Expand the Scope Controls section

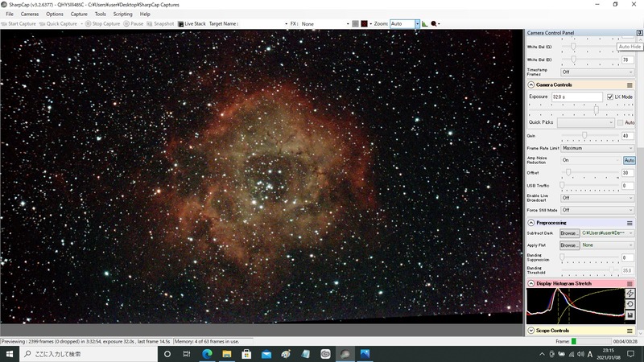[x=531, y=331]
